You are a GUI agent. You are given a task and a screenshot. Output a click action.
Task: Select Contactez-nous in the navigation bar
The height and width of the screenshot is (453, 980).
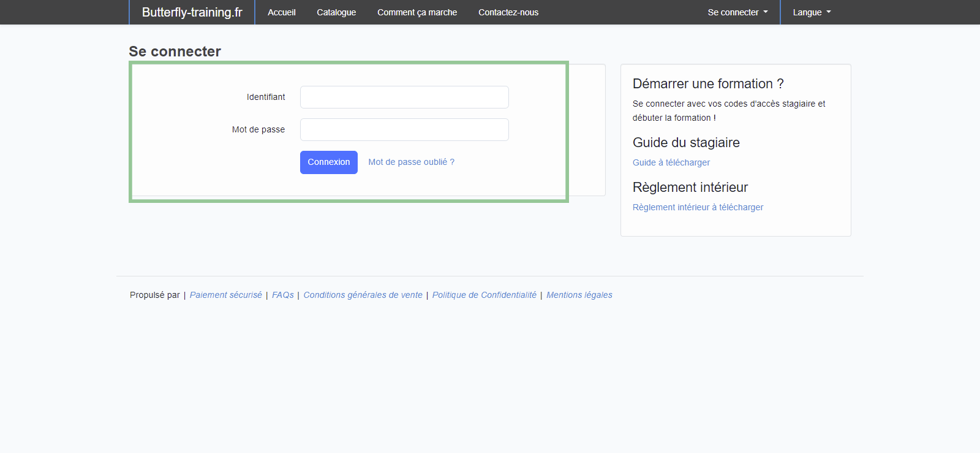click(508, 12)
